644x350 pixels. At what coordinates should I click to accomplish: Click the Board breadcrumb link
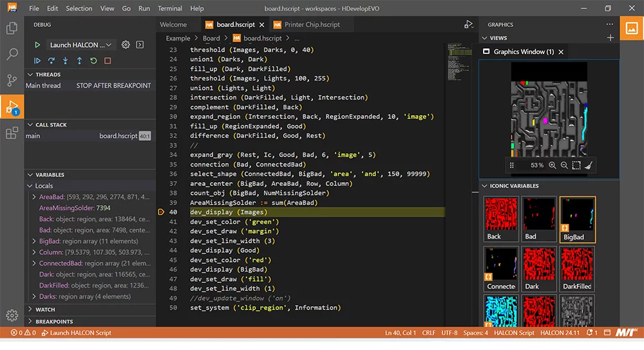(211, 39)
